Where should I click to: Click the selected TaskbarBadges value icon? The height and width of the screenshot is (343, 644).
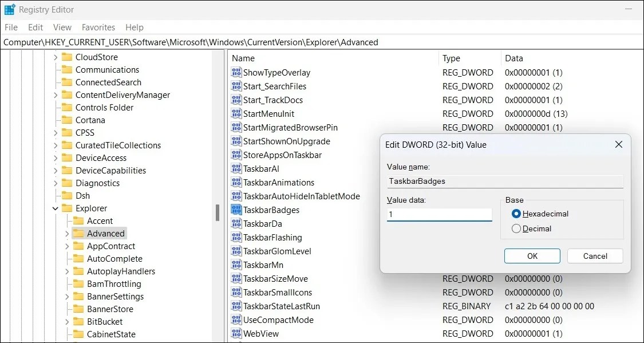tap(236, 210)
